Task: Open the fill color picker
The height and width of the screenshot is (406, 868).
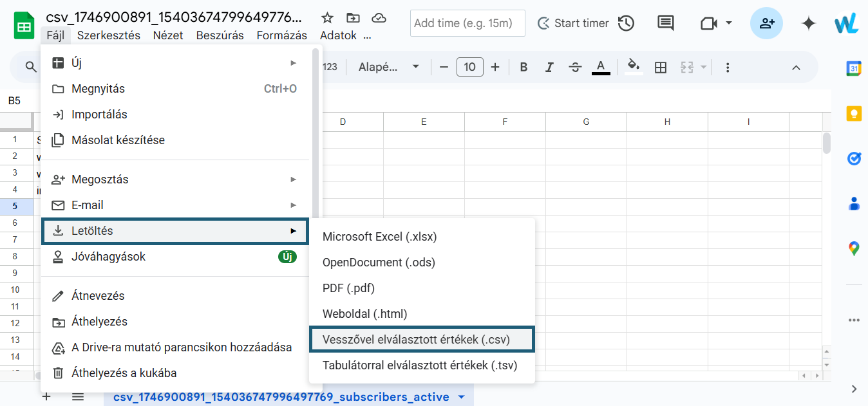Action: tap(634, 67)
